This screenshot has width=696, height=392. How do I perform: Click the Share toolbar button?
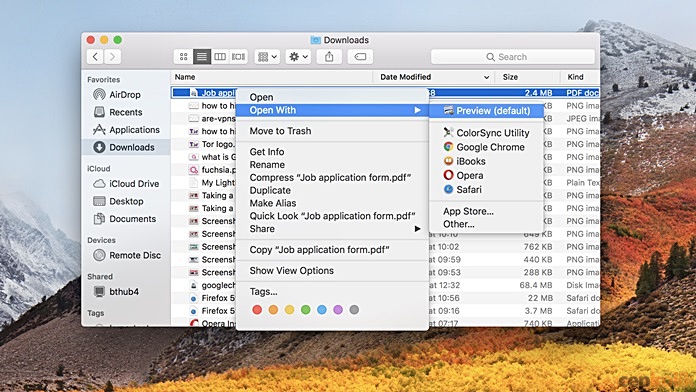coord(329,56)
